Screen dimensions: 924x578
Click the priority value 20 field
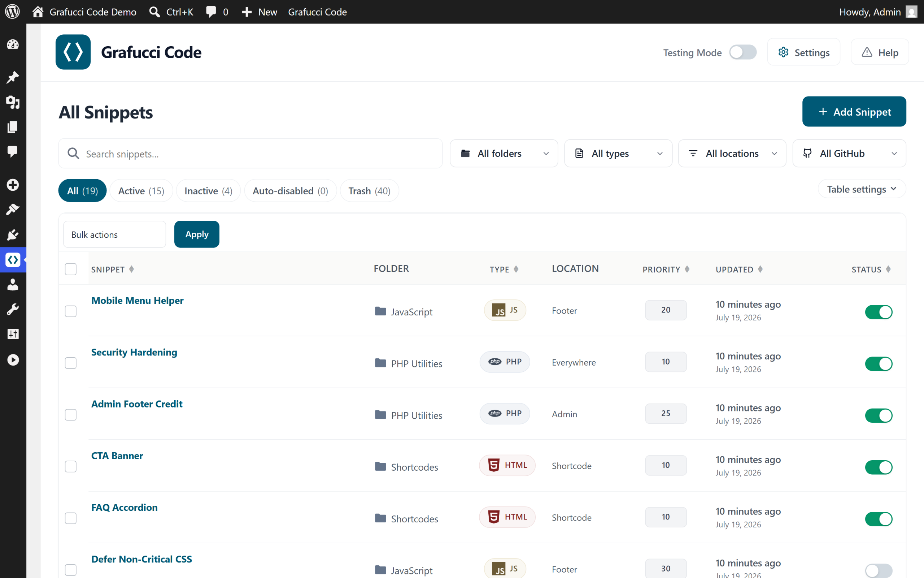click(x=666, y=310)
